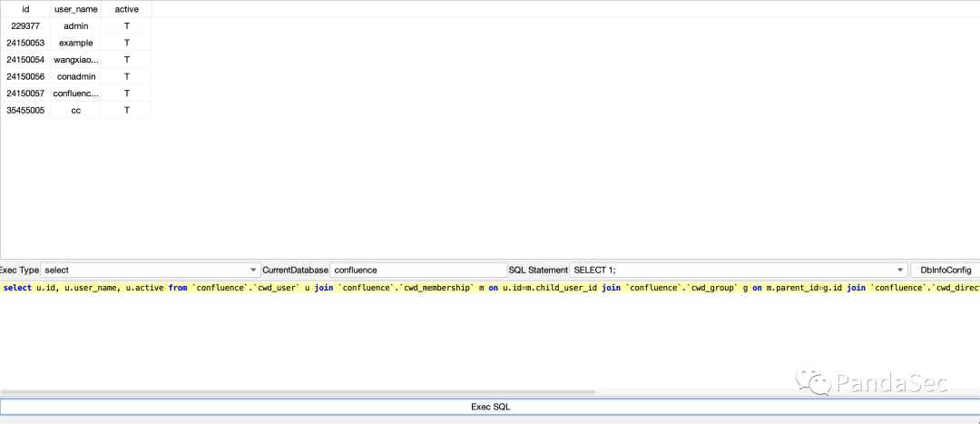Select the id cell 24150057
Image resolution: width=980 pixels, height=424 pixels.
tap(25, 94)
